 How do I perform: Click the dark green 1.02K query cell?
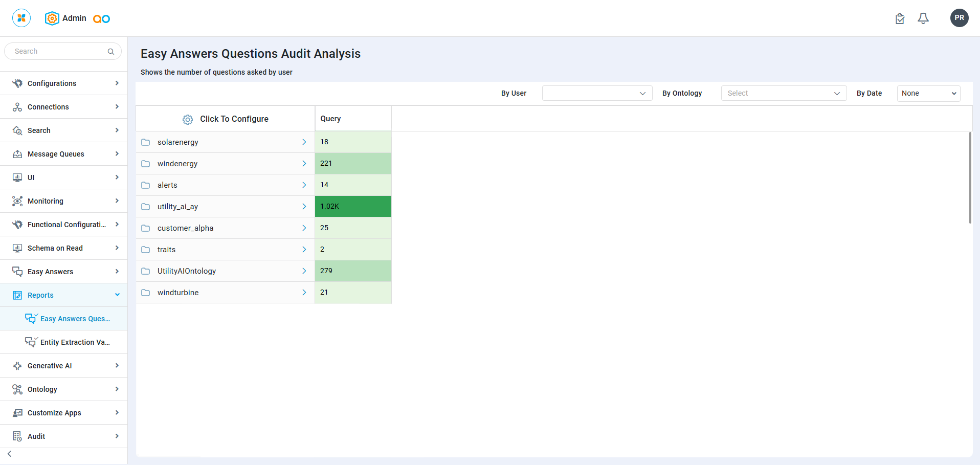pos(353,207)
